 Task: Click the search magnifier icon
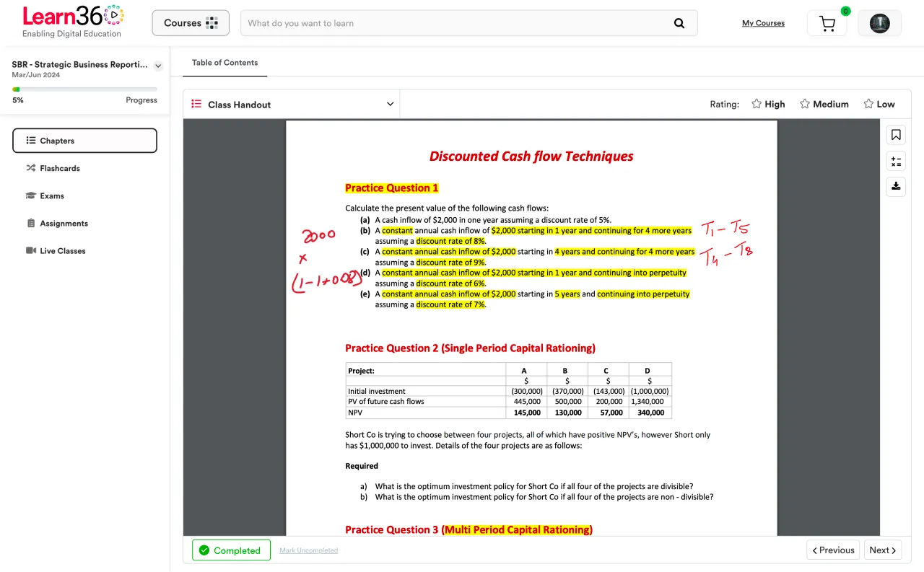click(x=679, y=23)
